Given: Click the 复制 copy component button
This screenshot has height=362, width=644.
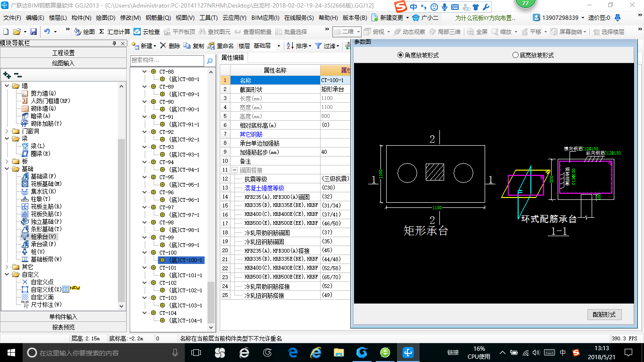Looking at the screenshot, I should (194, 46).
